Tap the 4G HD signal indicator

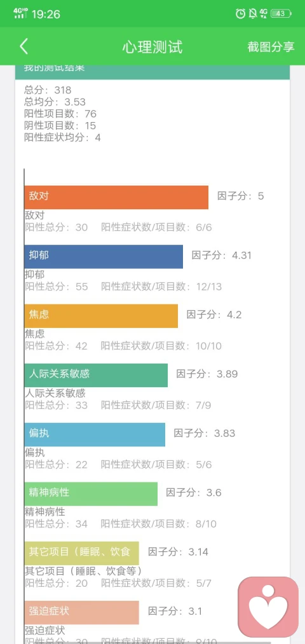click(20, 13)
